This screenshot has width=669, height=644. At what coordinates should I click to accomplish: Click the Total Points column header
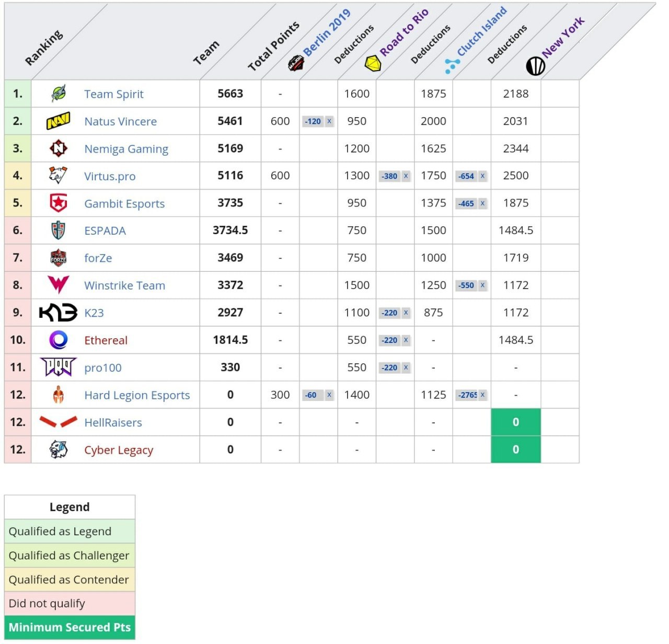click(x=273, y=46)
